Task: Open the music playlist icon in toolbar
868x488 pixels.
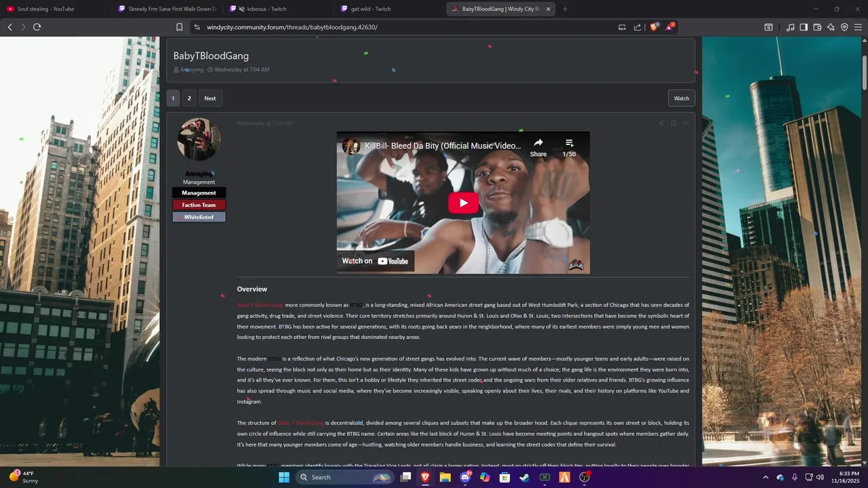Action: point(790,27)
